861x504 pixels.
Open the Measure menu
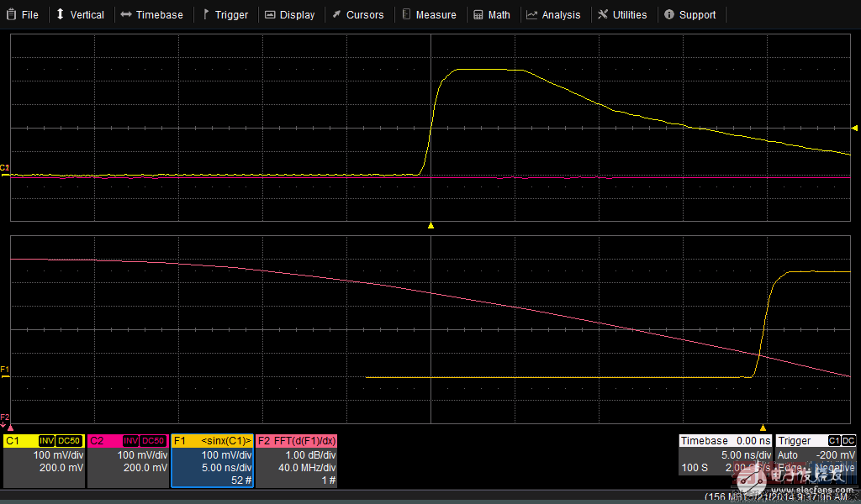430,15
